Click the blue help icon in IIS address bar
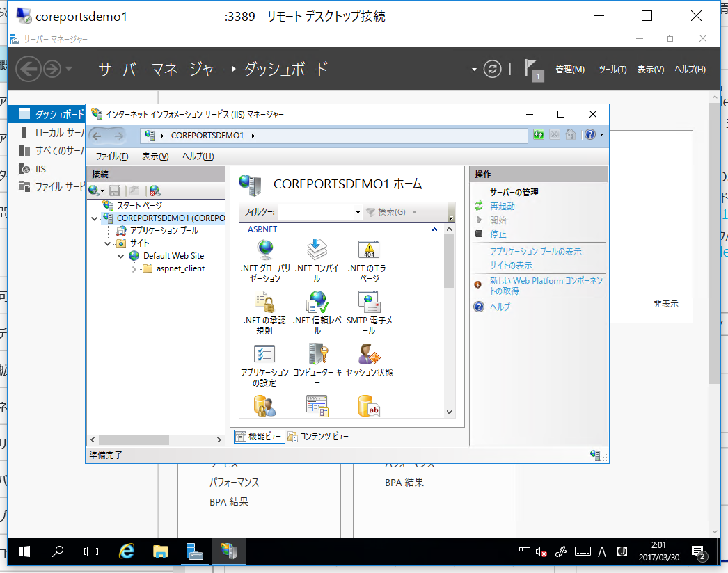Screen dimensions: 728x573 (590, 134)
